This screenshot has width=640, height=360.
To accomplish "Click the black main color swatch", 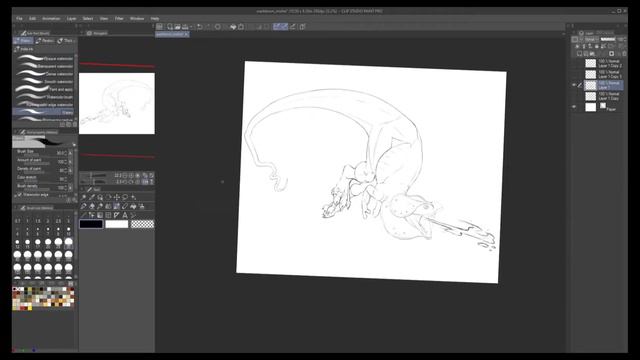I will (x=91, y=224).
